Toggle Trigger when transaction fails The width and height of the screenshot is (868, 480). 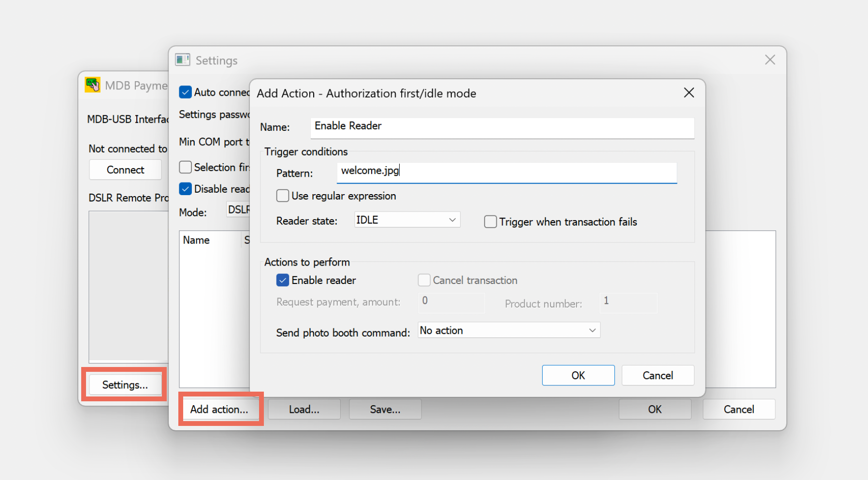click(491, 222)
